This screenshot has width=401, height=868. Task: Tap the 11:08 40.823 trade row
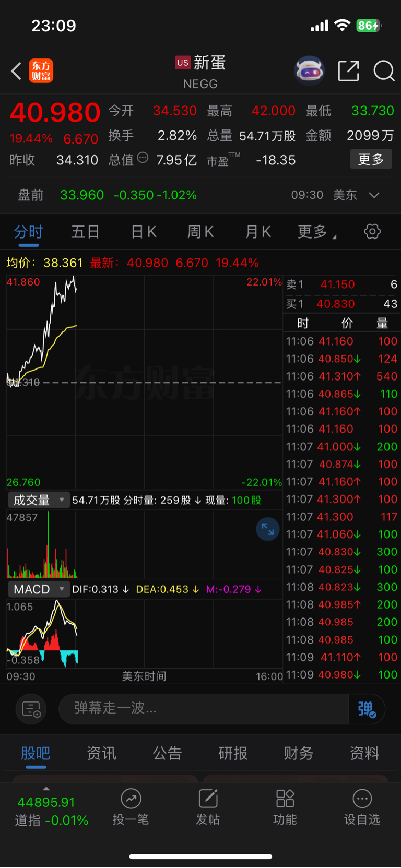click(x=342, y=587)
